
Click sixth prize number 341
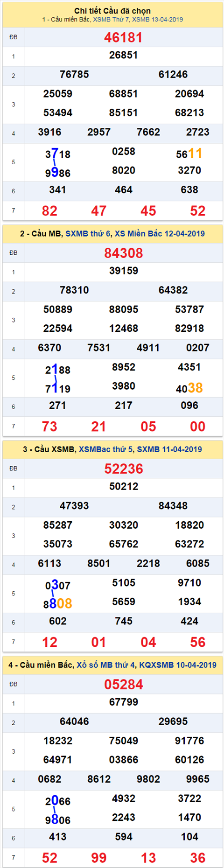(x=58, y=190)
